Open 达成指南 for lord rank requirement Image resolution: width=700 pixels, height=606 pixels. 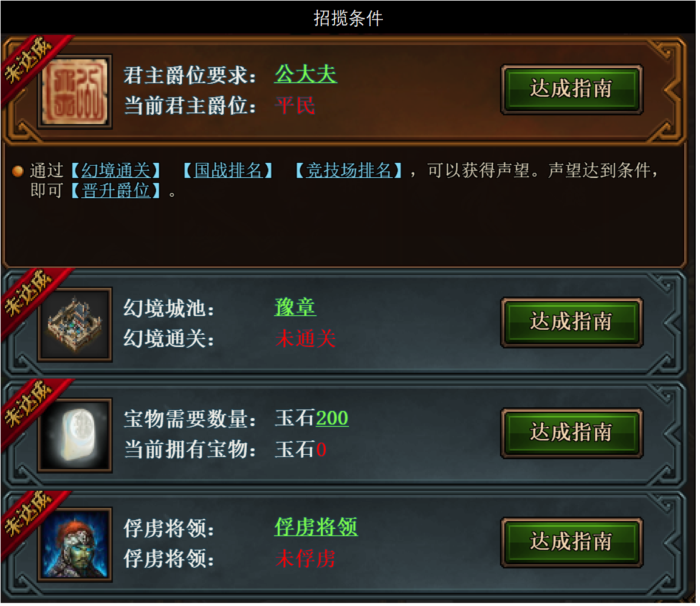(572, 89)
